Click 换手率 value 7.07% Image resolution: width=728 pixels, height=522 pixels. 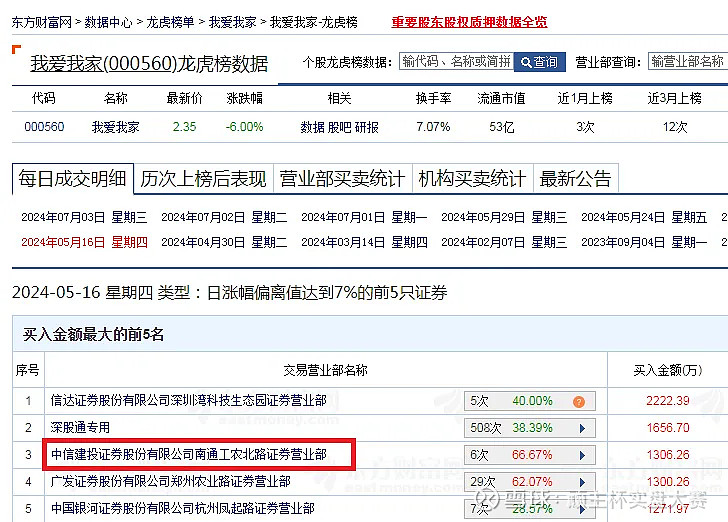coord(433,127)
